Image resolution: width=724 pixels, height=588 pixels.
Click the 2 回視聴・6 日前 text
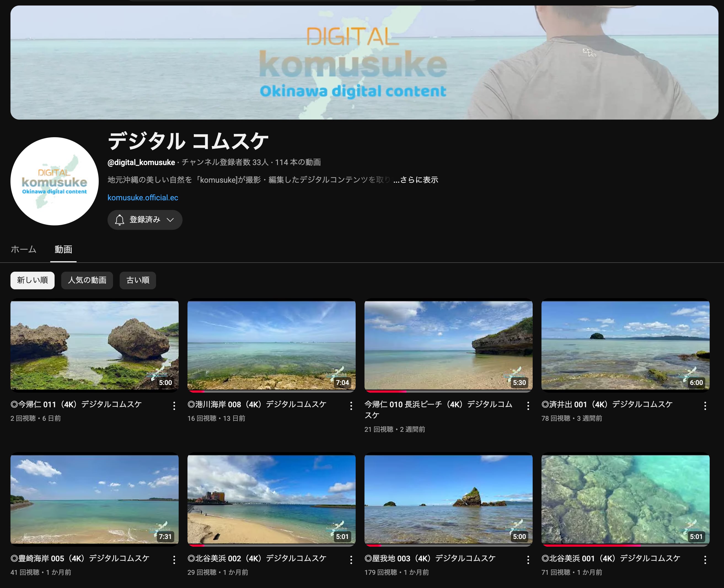click(36, 418)
